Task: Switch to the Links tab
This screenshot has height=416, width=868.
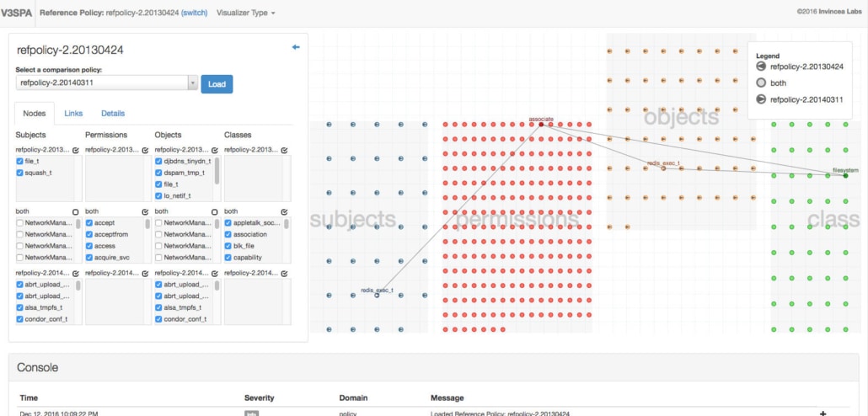Action: point(73,113)
